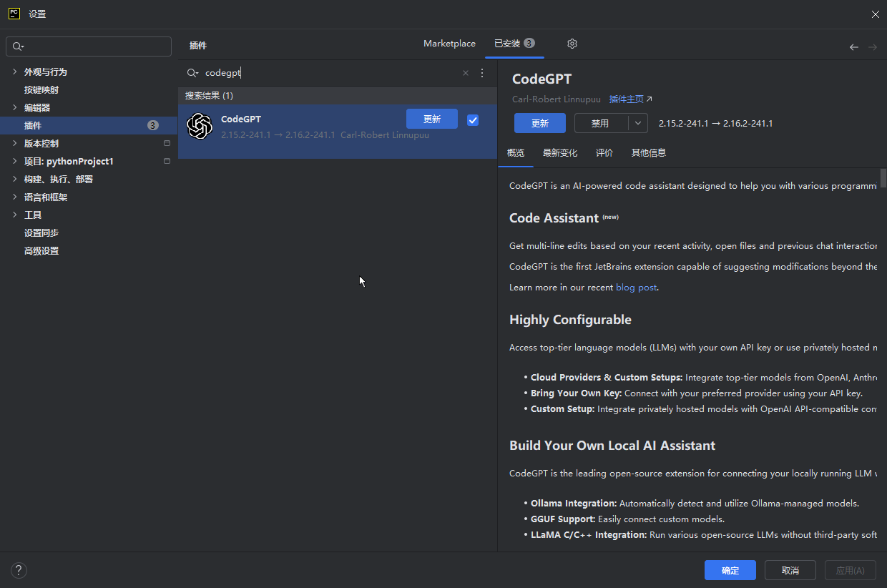Click the version control project-level icon
This screenshot has height=588, width=887.
[167, 143]
